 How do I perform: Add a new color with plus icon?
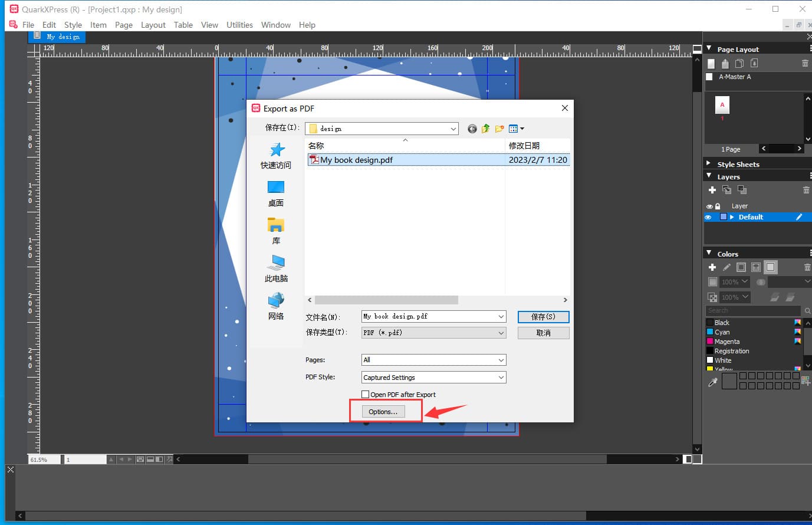[712, 267]
